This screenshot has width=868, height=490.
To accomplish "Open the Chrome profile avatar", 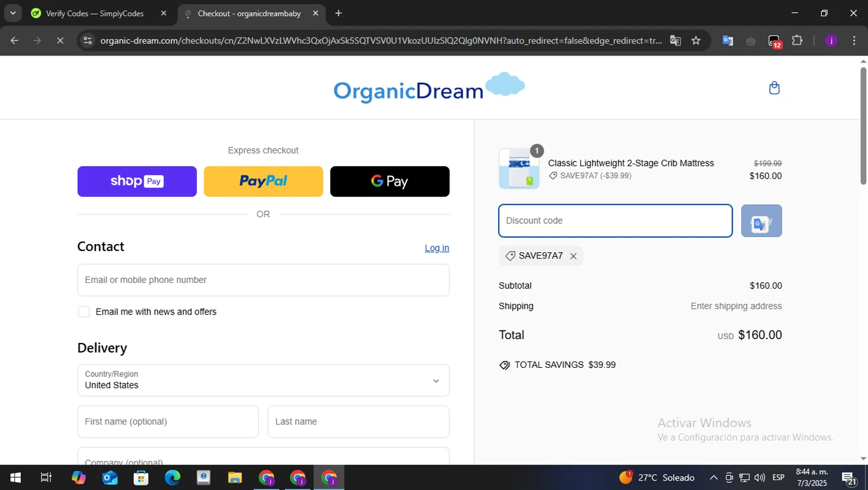I will (x=831, y=40).
